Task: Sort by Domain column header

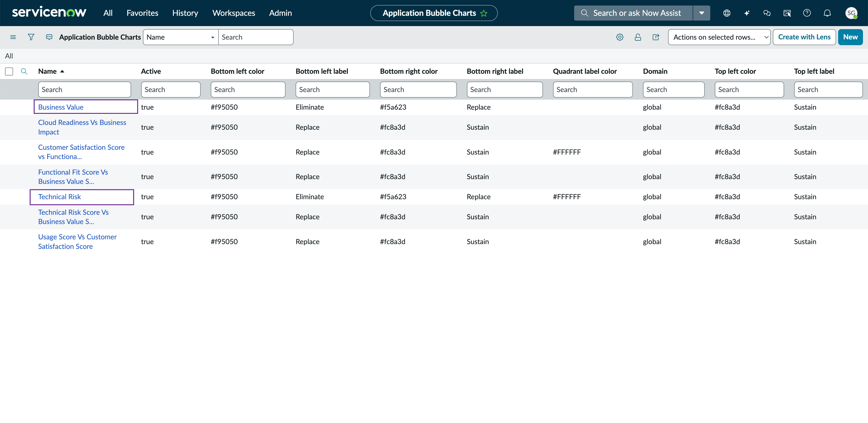Action: coord(655,71)
